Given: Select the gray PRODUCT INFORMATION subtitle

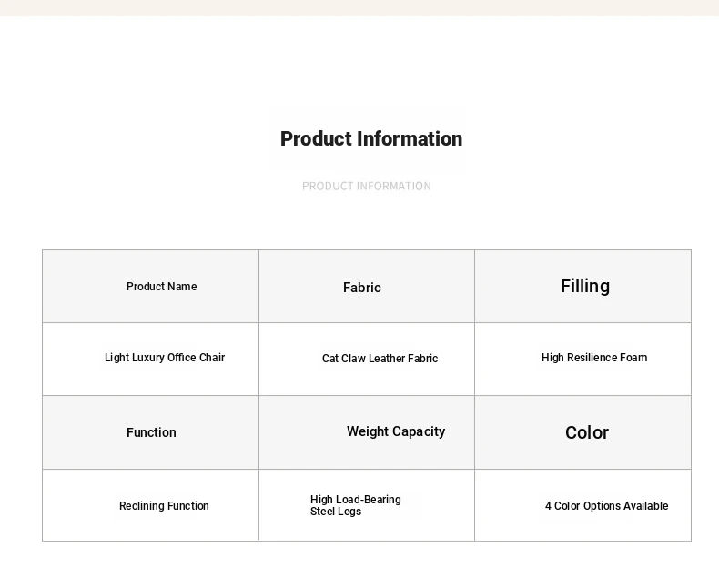Looking at the screenshot, I should [367, 187].
